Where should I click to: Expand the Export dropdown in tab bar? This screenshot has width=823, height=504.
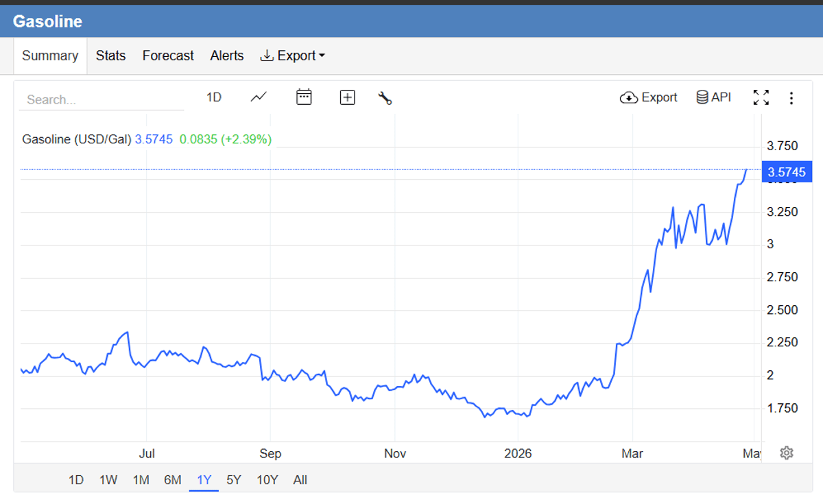pyautogui.click(x=292, y=56)
